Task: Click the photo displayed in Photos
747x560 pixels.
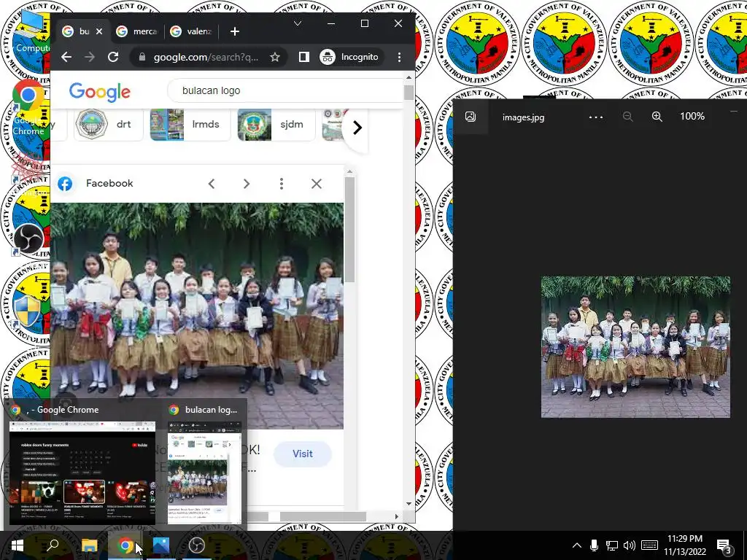Action: point(635,346)
